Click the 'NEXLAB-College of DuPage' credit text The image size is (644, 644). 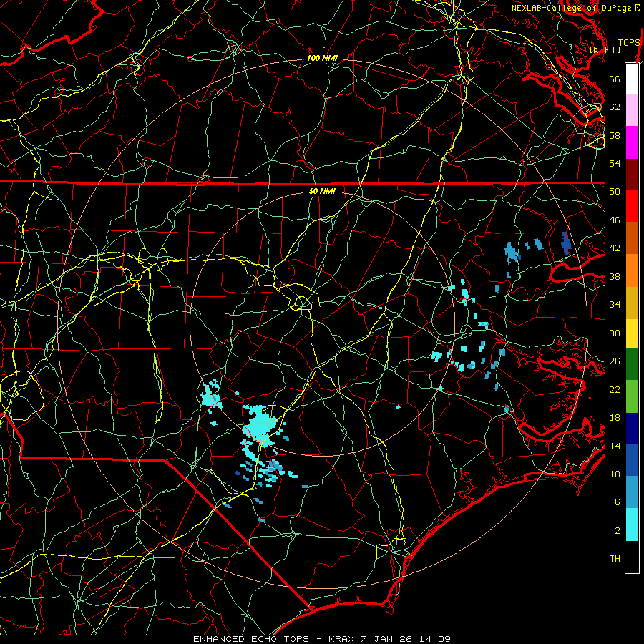[572, 8]
